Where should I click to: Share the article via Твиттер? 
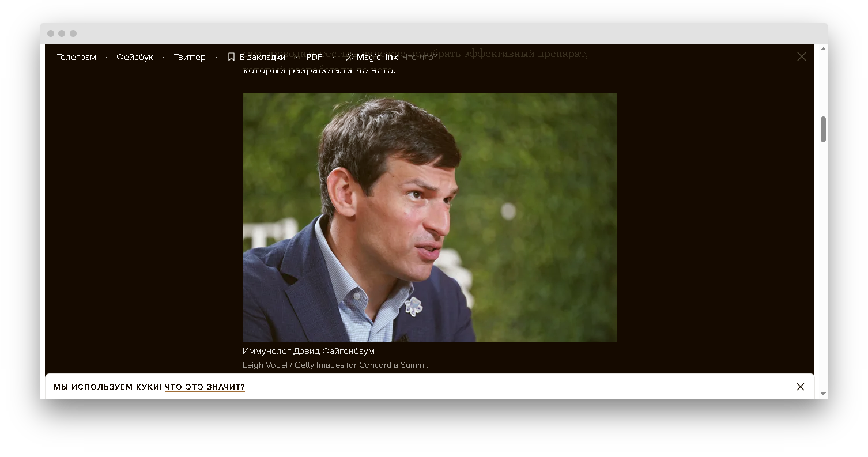coord(190,57)
